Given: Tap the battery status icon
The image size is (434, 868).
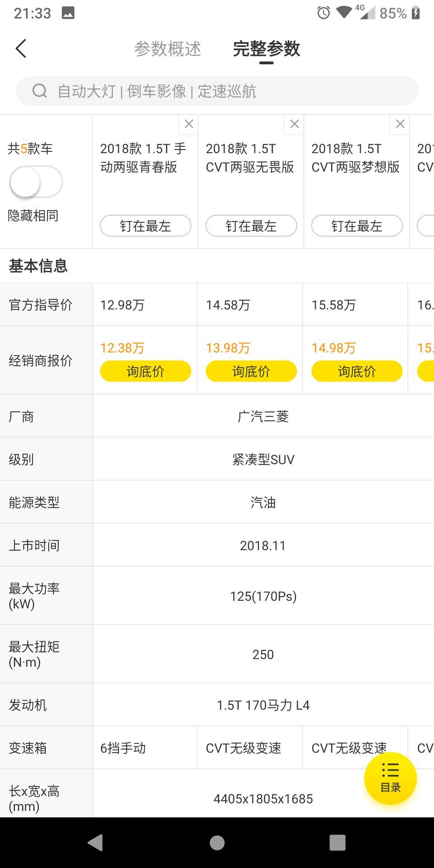Looking at the screenshot, I should [x=416, y=13].
